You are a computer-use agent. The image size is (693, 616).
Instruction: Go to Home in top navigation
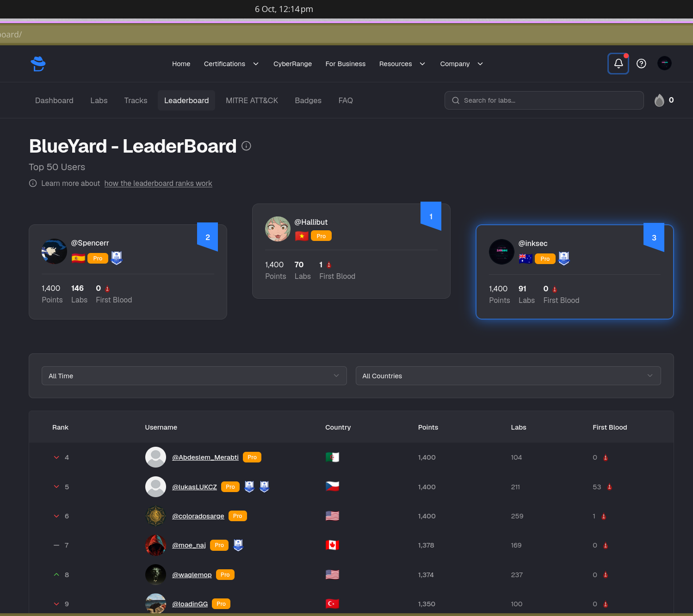(181, 64)
